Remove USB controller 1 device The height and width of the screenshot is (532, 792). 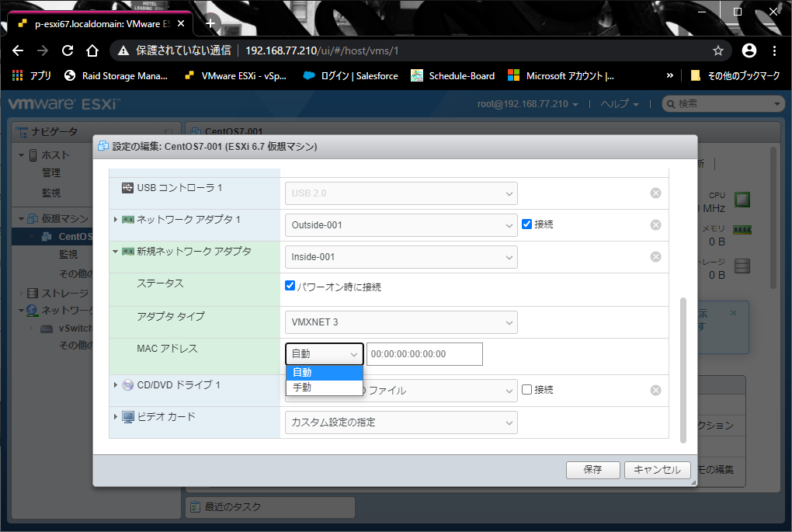655,193
